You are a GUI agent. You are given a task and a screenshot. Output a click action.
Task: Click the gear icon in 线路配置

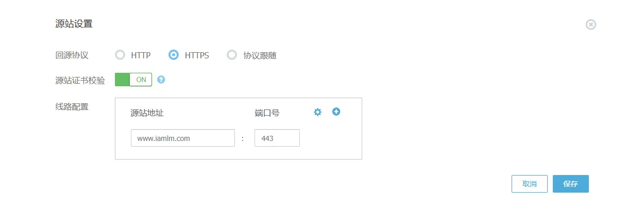tap(318, 112)
